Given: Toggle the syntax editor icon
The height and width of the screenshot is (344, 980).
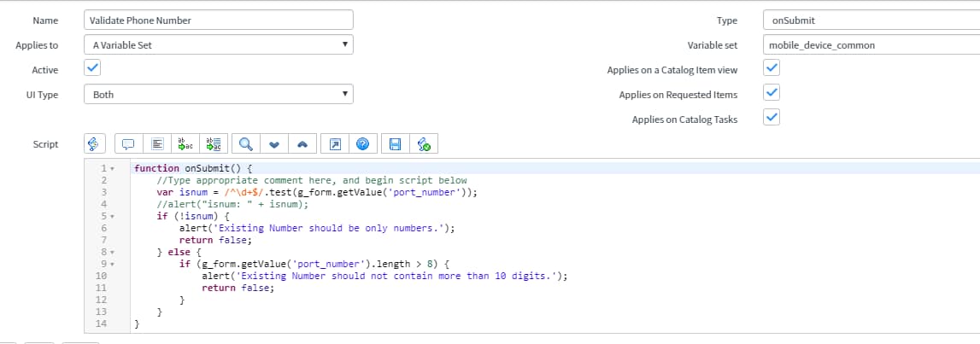Looking at the screenshot, I should [95, 144].
